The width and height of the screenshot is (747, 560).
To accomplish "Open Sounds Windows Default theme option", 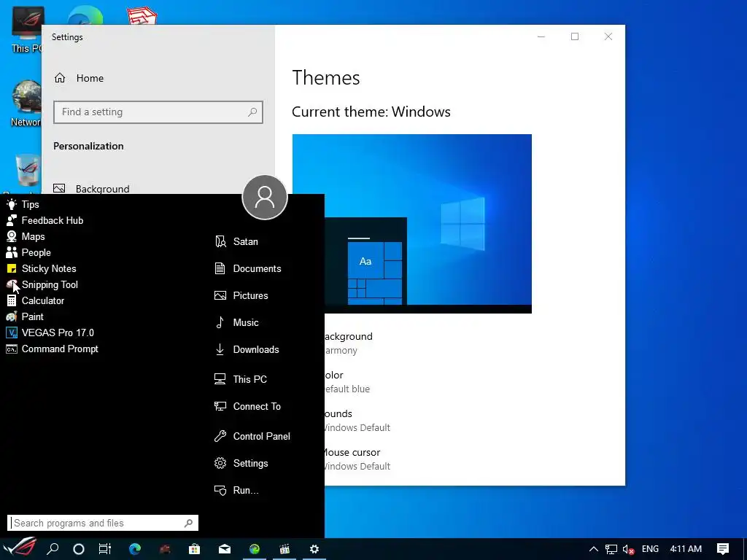I will (357, 421).
